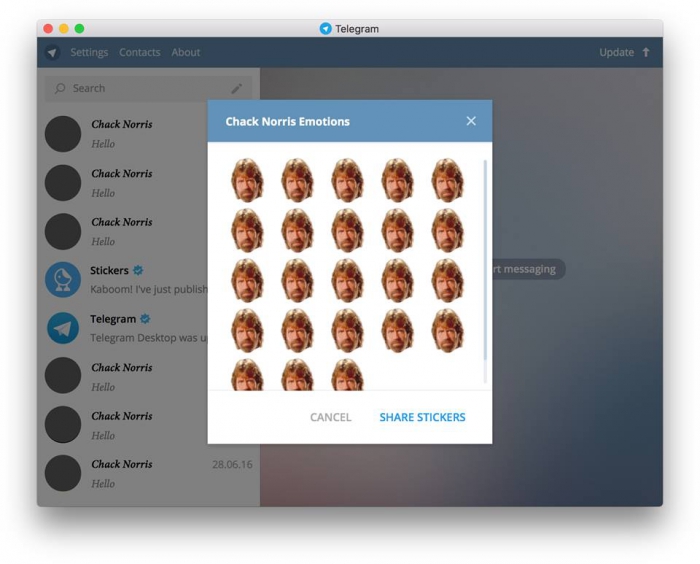Select the first sticker in the second row
Image resolution: width=700 pixels, height=564 pixels.
pyautogui.click(x=247, y=230)
